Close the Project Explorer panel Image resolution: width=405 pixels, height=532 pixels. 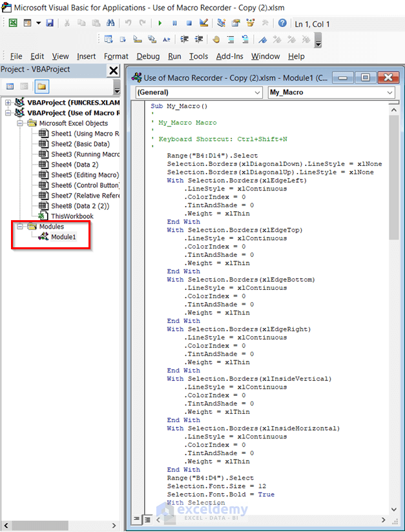[x=113, y=70]
